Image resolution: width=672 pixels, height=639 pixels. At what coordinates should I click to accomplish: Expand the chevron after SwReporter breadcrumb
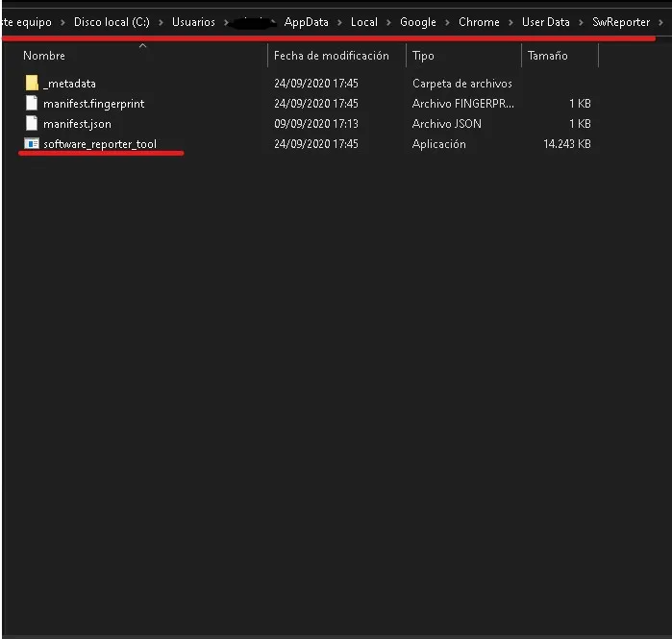[661, 22]
